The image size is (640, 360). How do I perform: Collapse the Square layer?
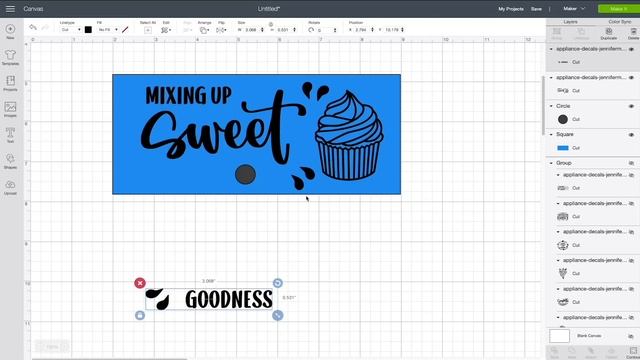[551, 135]
